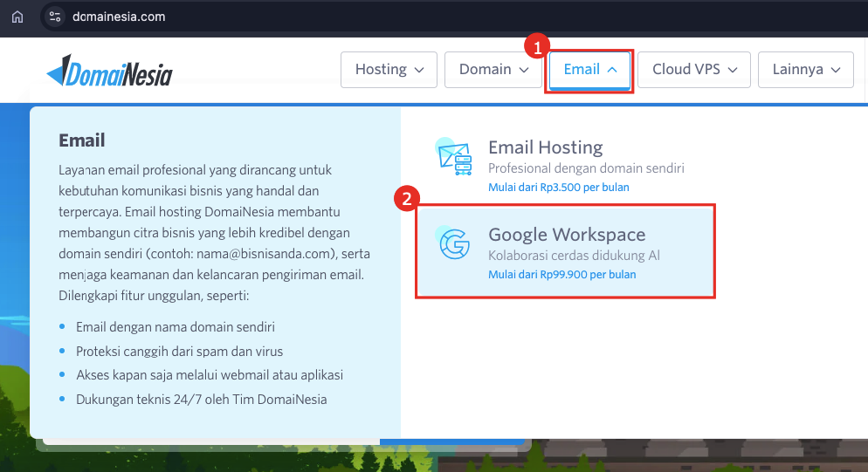Click the browser home icon
The width and height of the screenshot is (868, 472).
tap(17, 17)
